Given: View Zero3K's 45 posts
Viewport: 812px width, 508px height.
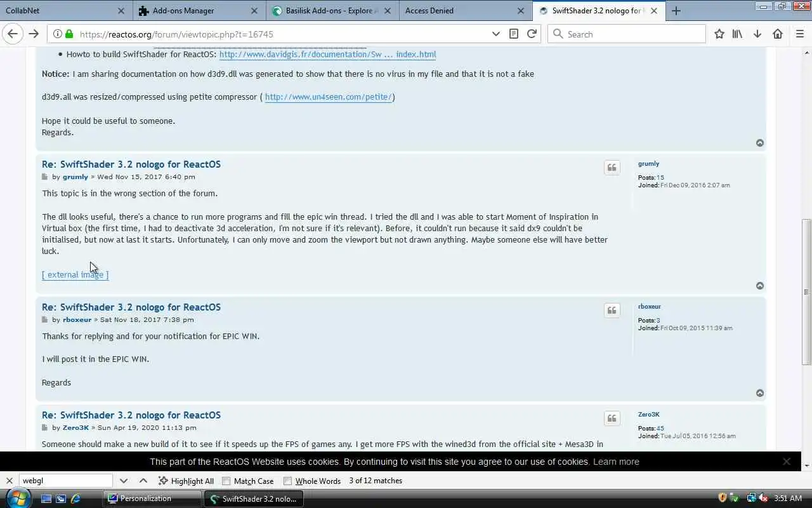Looking at the screenshot, I should click(660, 429).
